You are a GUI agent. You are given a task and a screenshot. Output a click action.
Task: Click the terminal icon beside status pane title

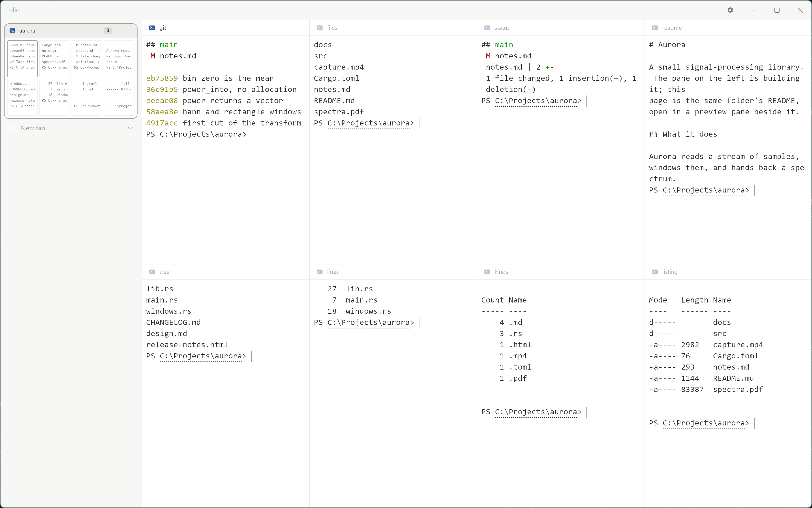487,28
